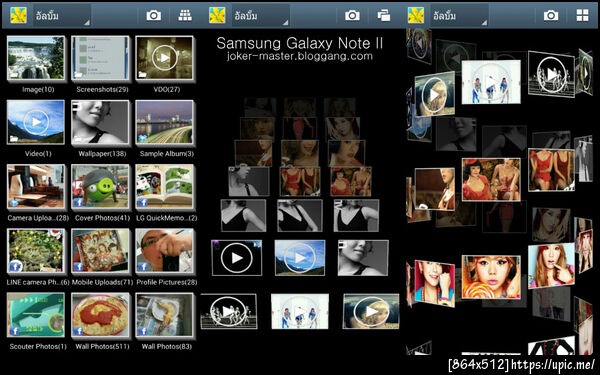
Task: Open the อัลบั้ม dropdown beside the stacked-view icon
Action: pyautogui.click(x=261, y=15)
